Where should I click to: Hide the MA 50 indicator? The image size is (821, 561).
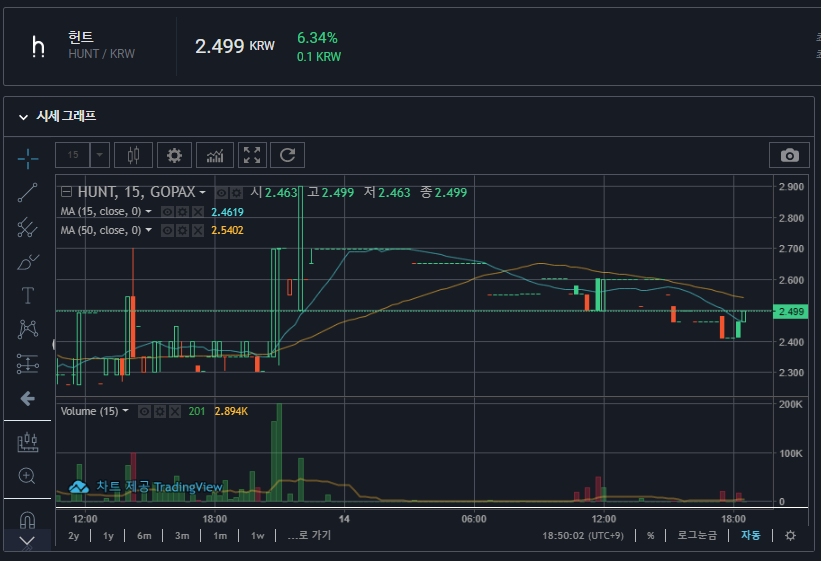tap(167, 230)
